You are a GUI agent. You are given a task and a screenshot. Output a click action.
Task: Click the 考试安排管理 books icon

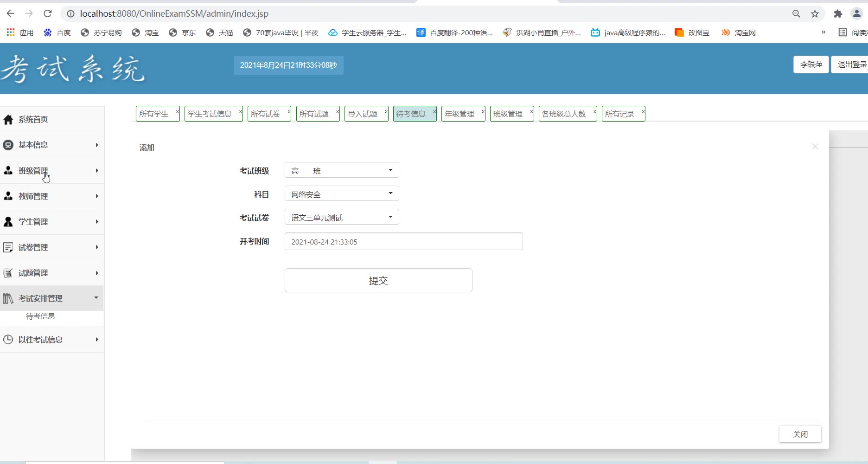click(x=8, y=298)
